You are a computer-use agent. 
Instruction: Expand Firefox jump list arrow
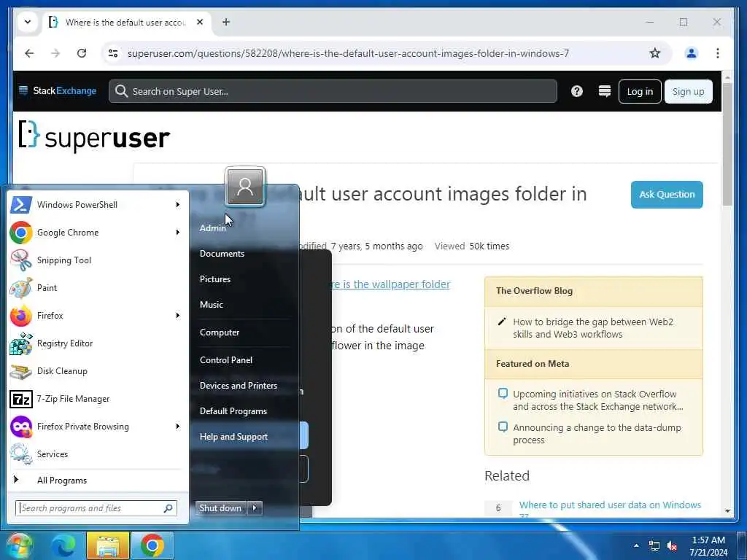point(178,315)
